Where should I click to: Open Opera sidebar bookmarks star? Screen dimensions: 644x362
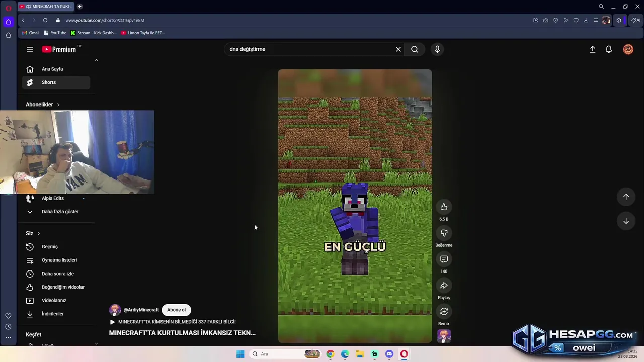pyautogui.click(x=8, y=35)
